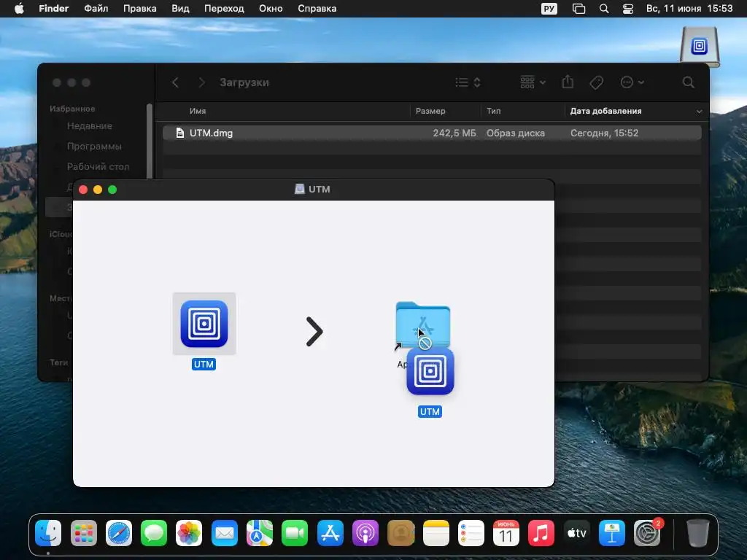Open the window mirroring menu bar icon

pyautogui.click(x=578, y=9)
